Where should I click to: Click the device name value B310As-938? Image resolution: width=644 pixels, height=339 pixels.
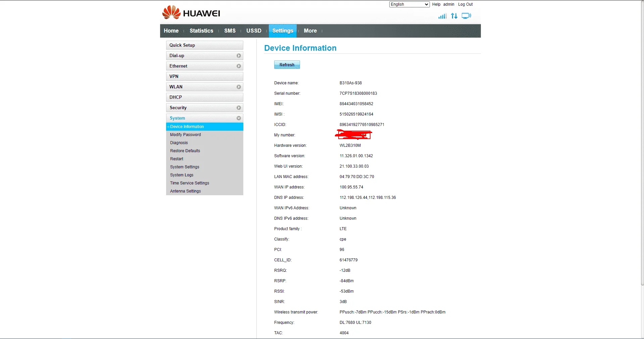tap(351, 83)
